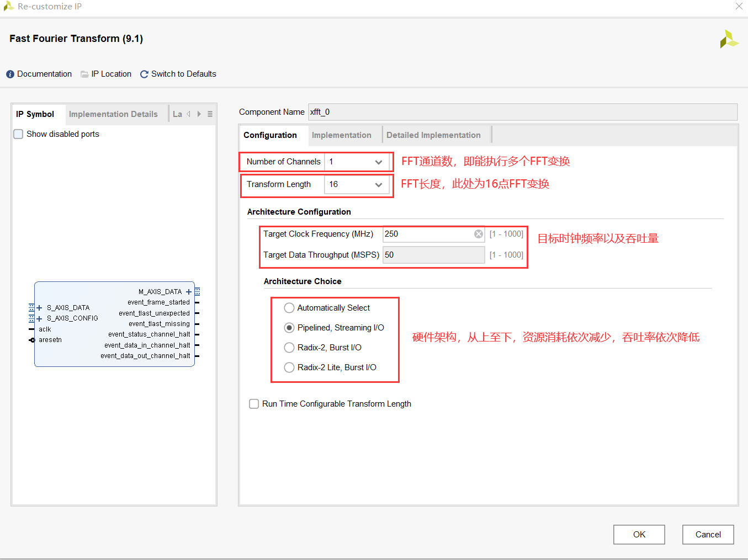Click the Switch to Defaults refresh icon
Screen dimensions: 748x560
pyautogui.click(x=144, y=74)
